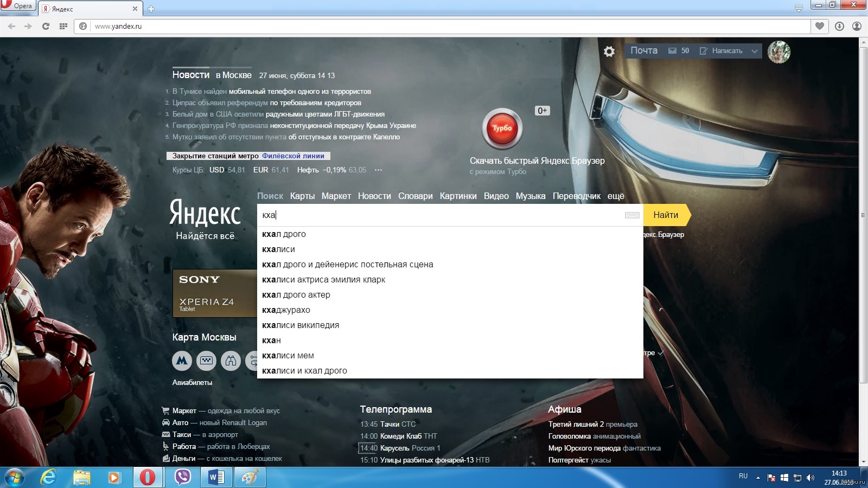The width and height of the screenshot is (868, 488).
Task: Click the Speed Dial grid icon
Action: coord(63,26)
